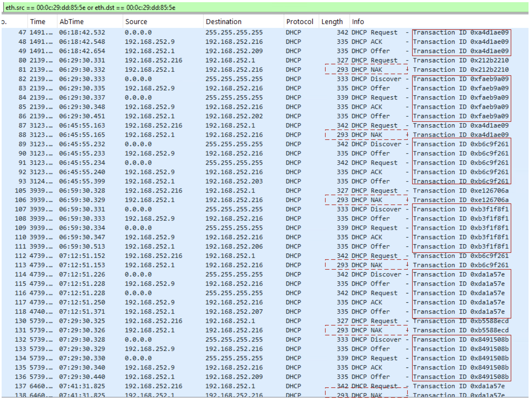This screenshot has height=401, width=532.
Task: Select packet 136 at time 07:29:30.440
Action: click(x=265, y=377)
